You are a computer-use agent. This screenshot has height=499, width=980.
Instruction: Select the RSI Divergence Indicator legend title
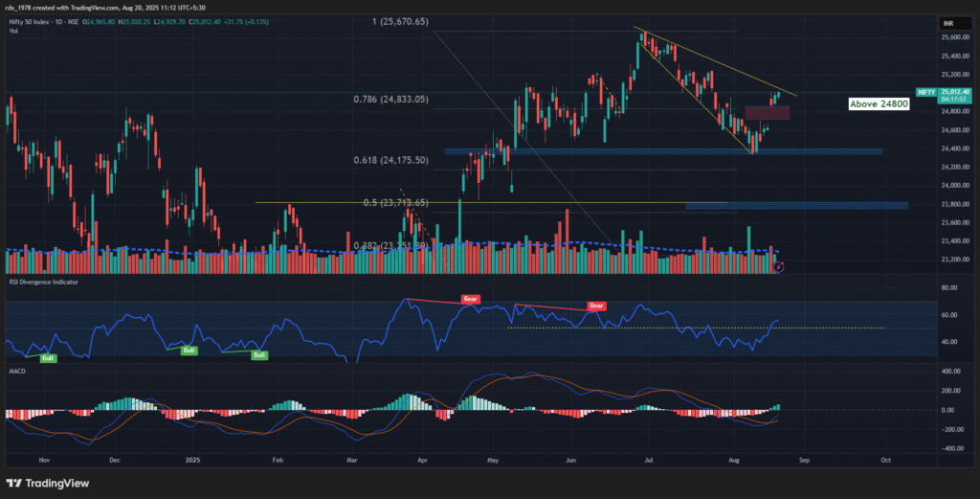point(41,283)
